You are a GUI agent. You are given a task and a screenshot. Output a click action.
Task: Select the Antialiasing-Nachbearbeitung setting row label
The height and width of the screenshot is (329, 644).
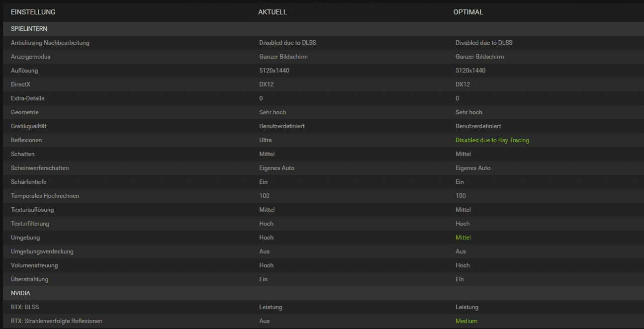tap(50, 43)
